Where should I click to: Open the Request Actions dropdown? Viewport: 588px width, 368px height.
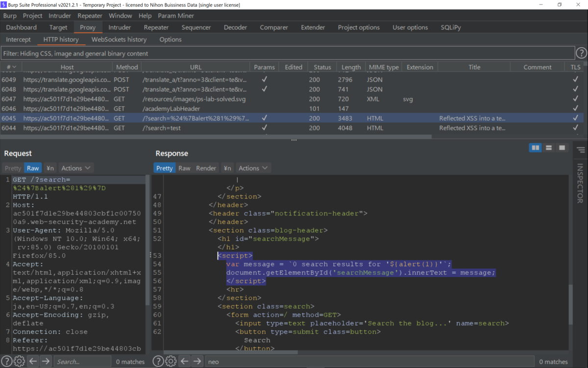pyautogui.click(x=75, y=168)
